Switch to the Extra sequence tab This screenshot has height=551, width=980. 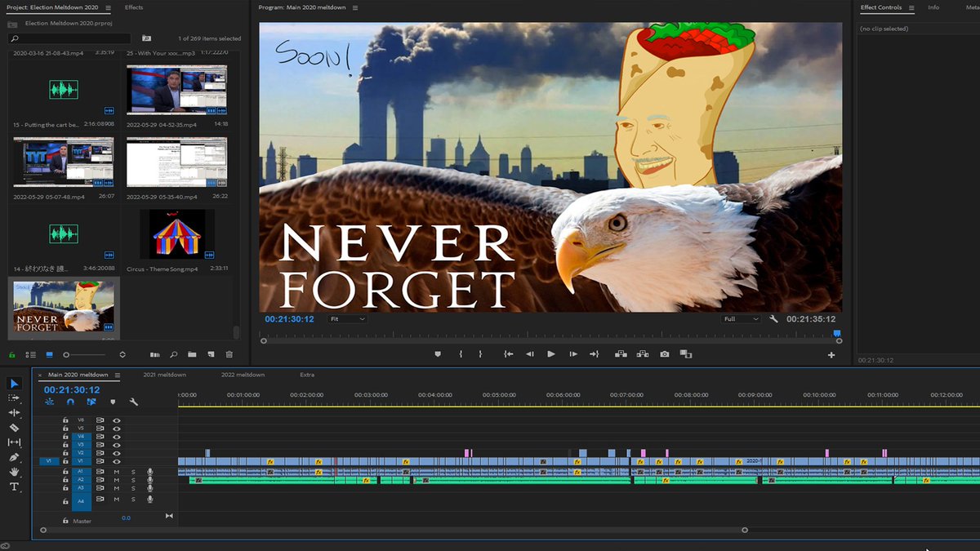(307, 375)
